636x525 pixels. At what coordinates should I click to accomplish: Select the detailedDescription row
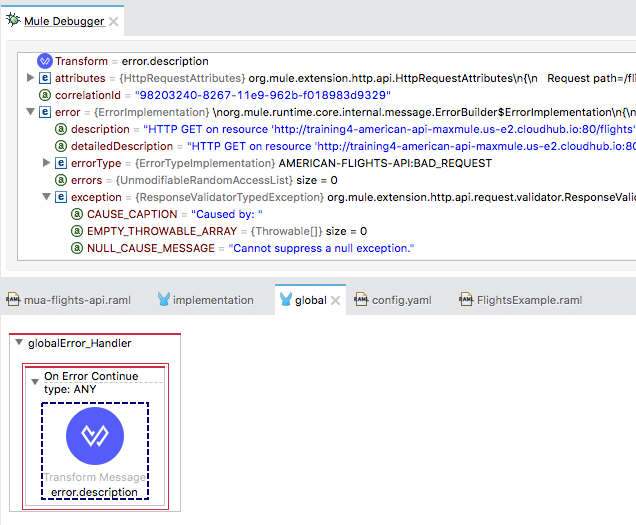click(x=345, y=146)
